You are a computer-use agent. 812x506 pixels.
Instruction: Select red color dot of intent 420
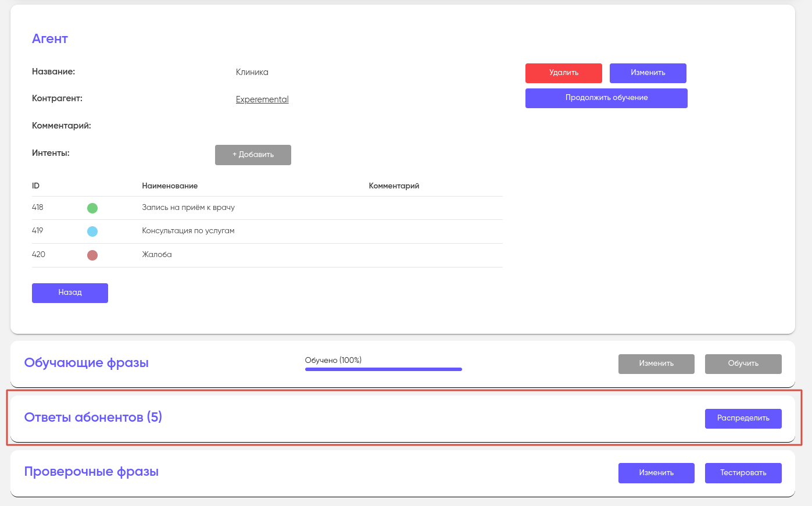[x=92, y=255]
